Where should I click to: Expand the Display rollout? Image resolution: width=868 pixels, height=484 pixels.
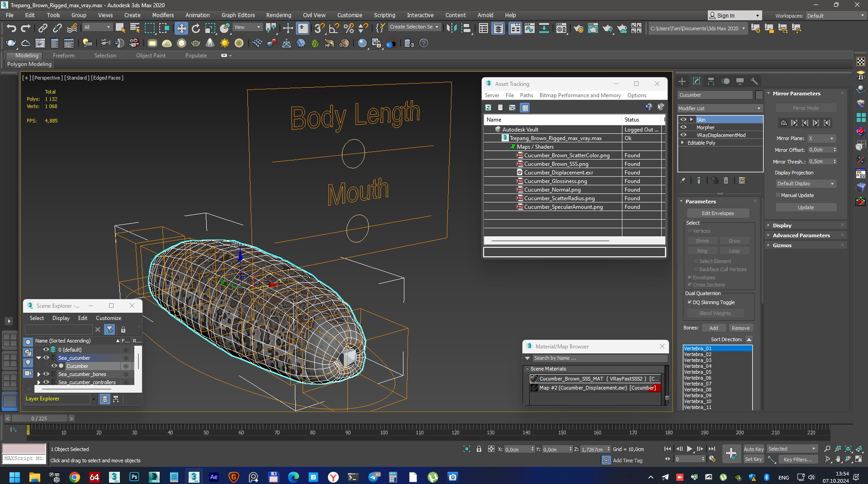tap(782, 226)
